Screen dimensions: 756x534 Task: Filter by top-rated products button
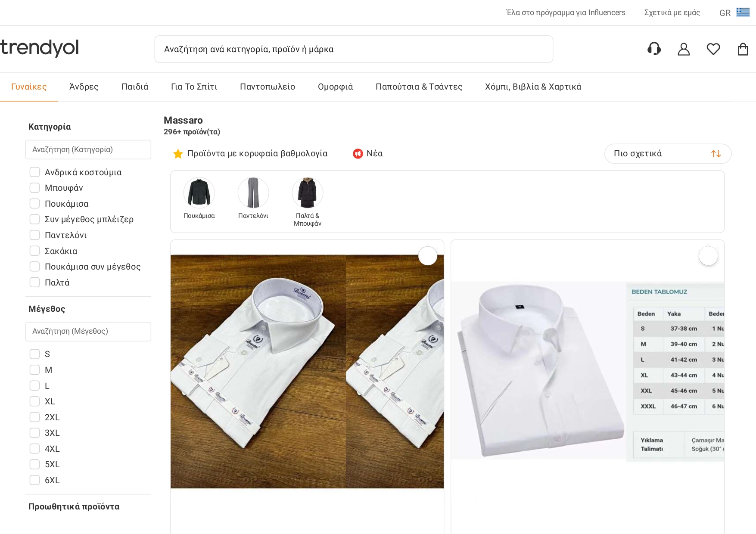coord(250,154)
